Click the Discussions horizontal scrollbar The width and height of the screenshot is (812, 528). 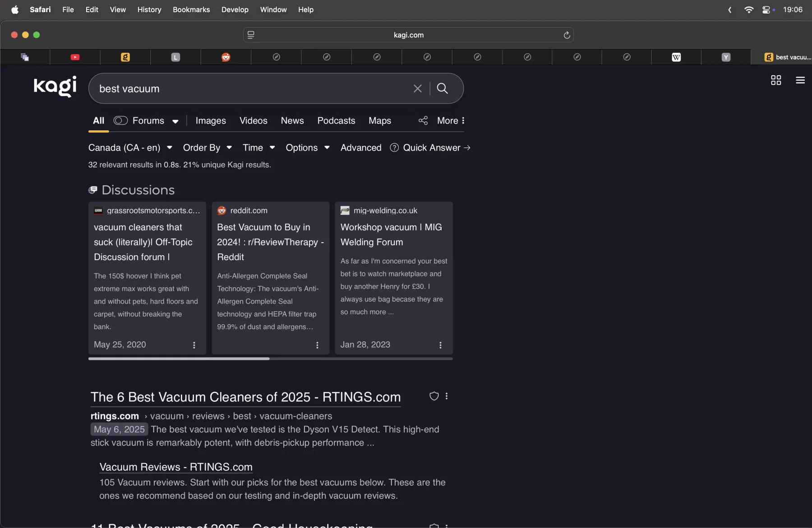(271, 359)
